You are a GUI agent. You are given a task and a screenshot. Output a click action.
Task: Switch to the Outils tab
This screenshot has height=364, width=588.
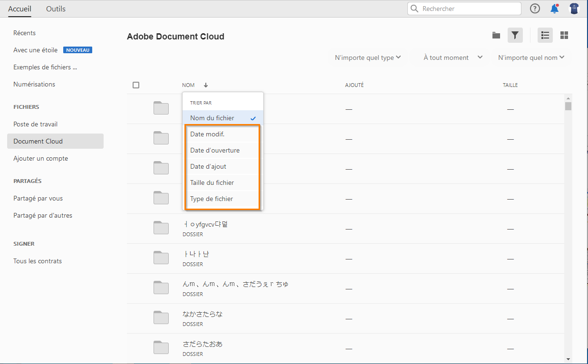pyautogui.click(x=56, y=9)
